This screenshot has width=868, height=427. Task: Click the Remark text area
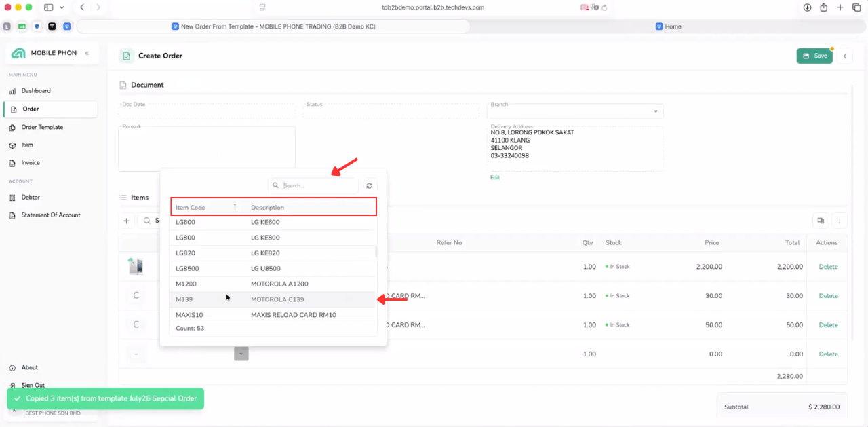coord(207,149)
